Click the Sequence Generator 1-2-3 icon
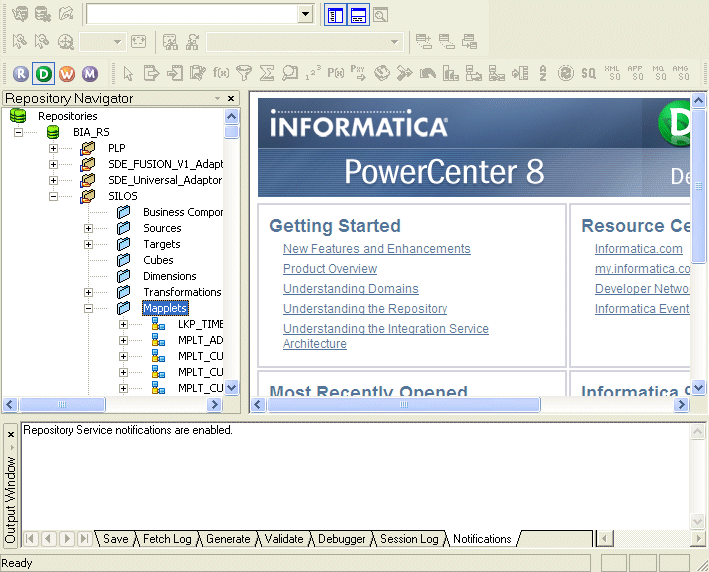The height and width of the screenshot is (572, 709). point(313,73)
